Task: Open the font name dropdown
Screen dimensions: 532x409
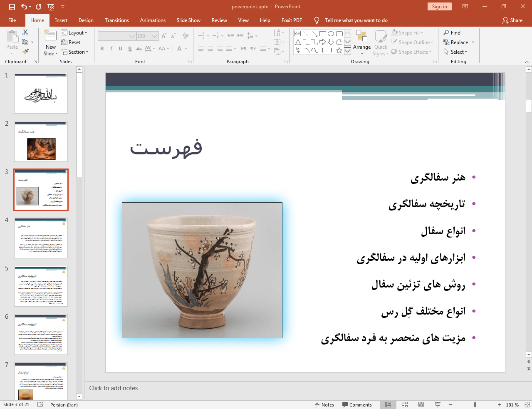Action: point(132,36)
